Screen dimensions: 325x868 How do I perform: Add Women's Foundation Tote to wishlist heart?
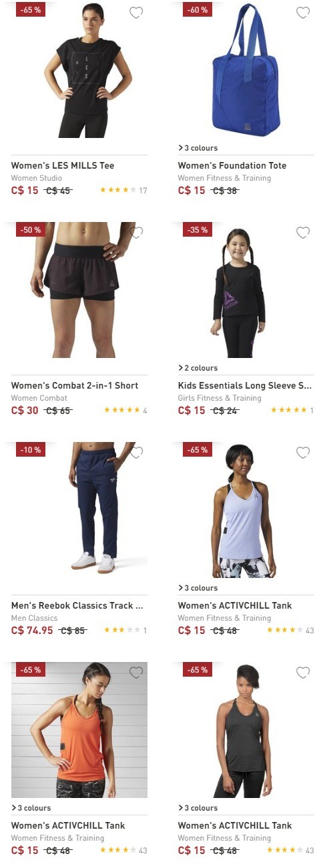pyautogui.click(x=303, y=12)
